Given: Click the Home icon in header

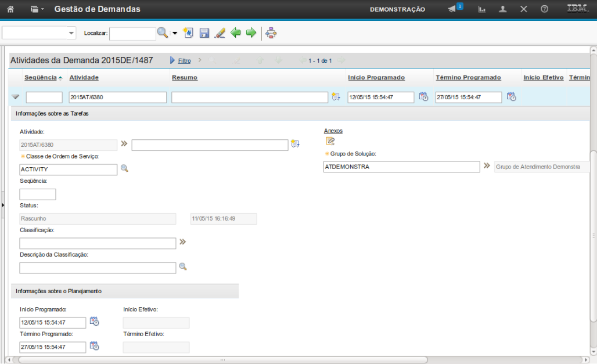Looking at the screenshot, I should (10, 9).
